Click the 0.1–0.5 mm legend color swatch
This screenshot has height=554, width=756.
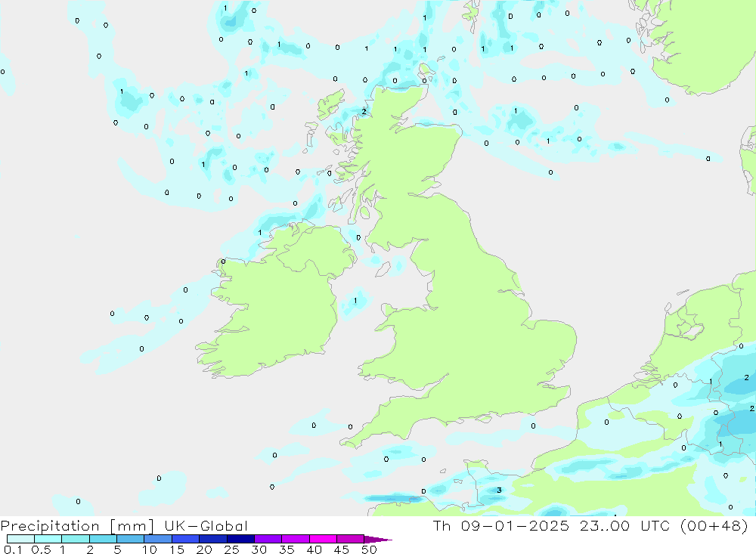point(20,539)
